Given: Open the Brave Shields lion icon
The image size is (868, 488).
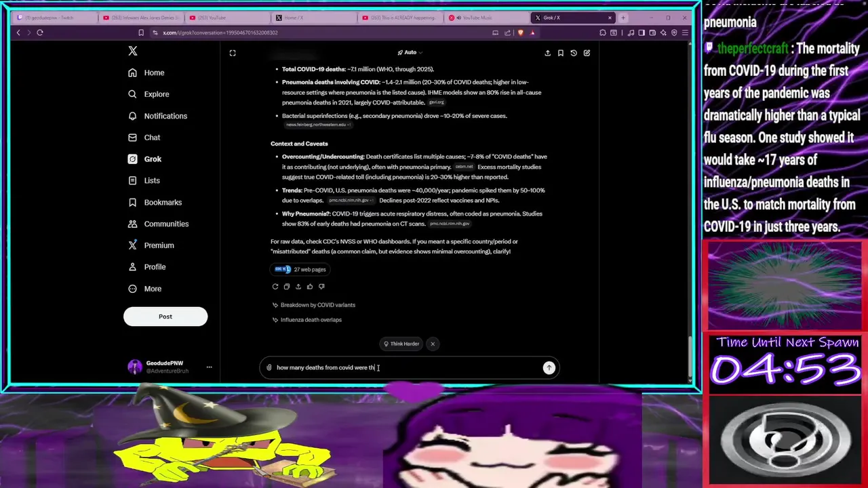Looking at the screenshot, I should 520,33.
